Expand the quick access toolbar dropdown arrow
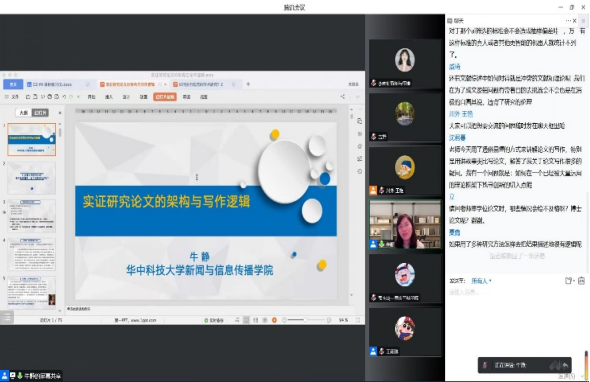Image resolution: width=590 pixels, height=382 pixels. (x=78, y=97)
